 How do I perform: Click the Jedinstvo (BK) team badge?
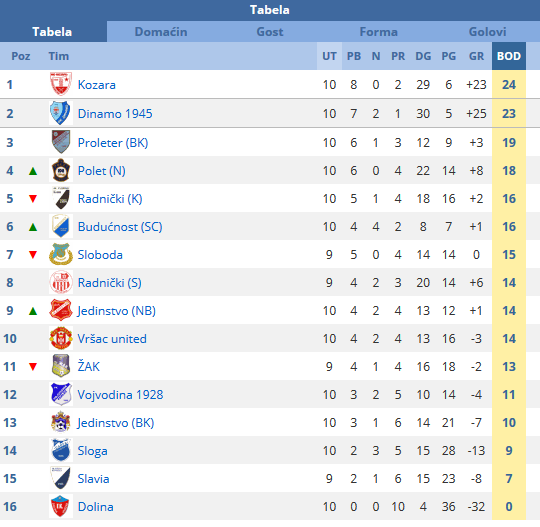pyautogui.click(x=61, y=422)
